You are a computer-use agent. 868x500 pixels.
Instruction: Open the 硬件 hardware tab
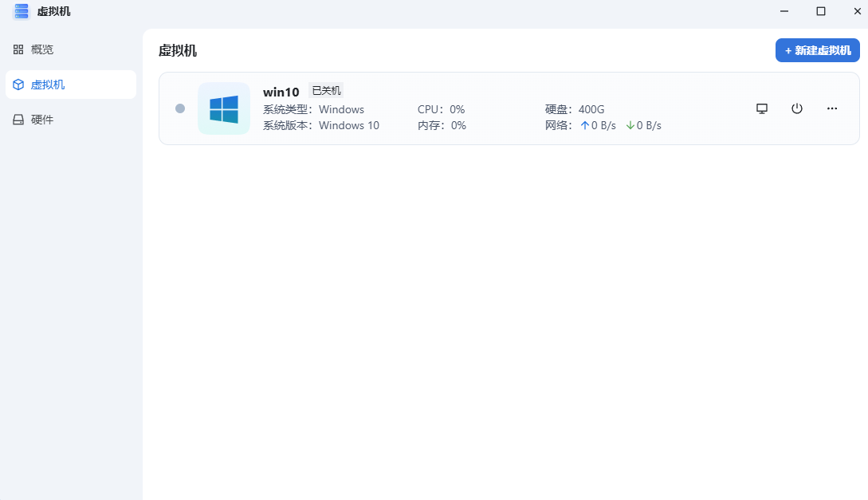(x=42, y=120)
